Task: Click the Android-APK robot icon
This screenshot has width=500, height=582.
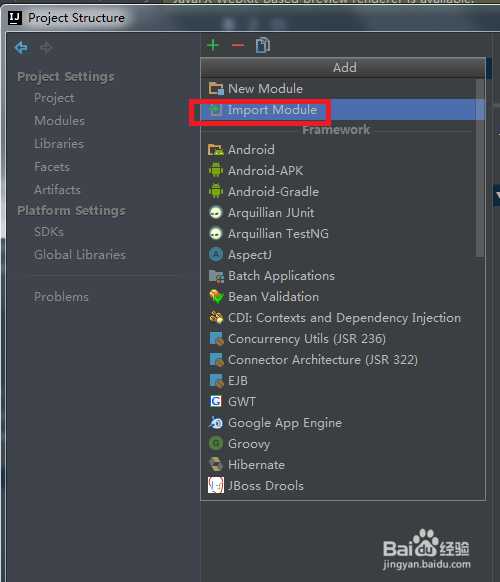Action: tap(216, 170)
